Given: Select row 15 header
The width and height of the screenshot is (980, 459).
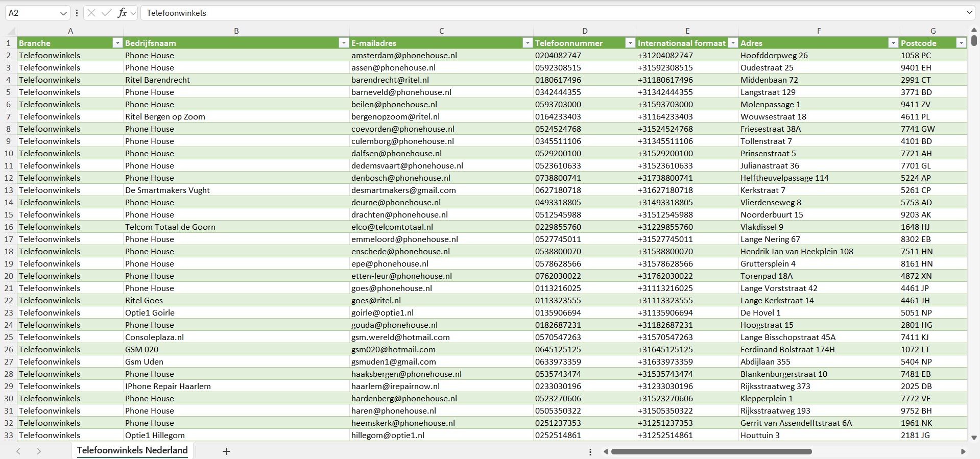Looking at the screenshot, I should point(9,215).
